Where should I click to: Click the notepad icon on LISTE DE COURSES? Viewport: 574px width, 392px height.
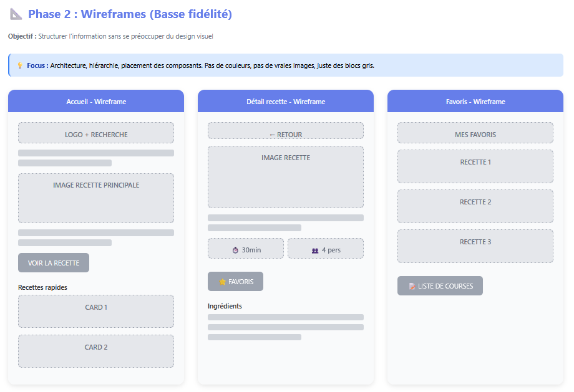[x=412, y=286]
